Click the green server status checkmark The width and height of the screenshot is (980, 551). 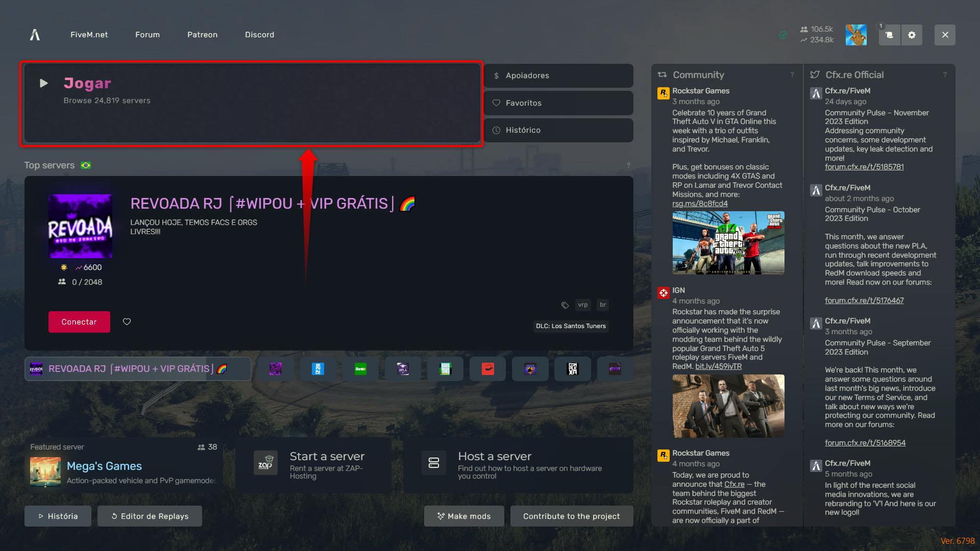click(783, 35)
